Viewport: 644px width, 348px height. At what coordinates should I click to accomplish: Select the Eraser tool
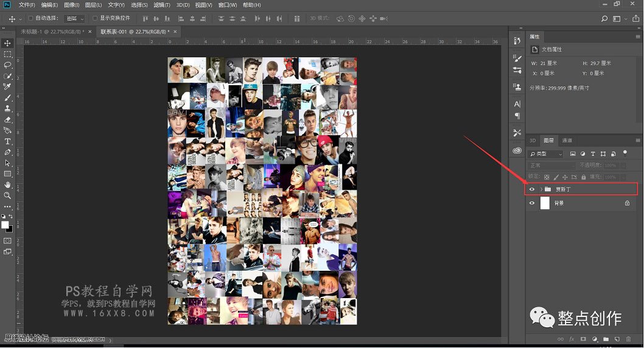pos(7,119)
